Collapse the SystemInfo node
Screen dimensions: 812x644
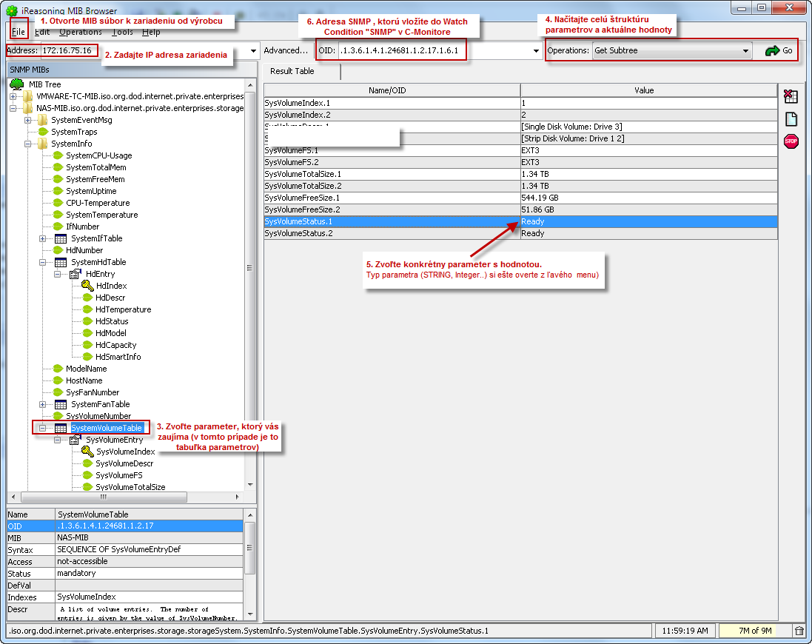(28, 144)
